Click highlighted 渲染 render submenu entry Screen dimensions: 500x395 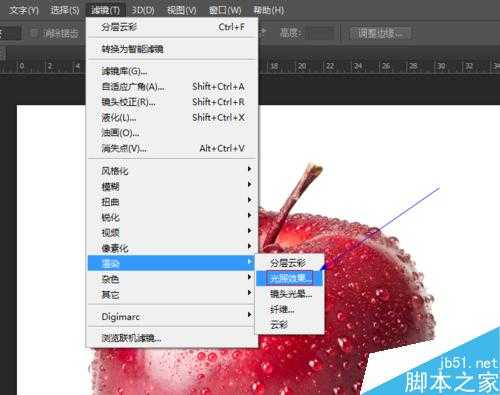171,263
